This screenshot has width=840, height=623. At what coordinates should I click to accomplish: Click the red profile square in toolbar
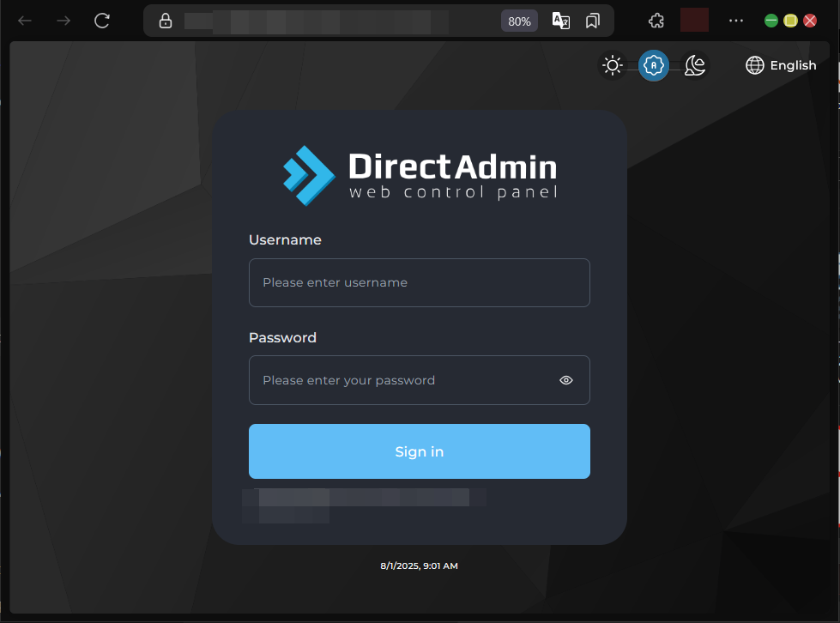coord(694,20)
